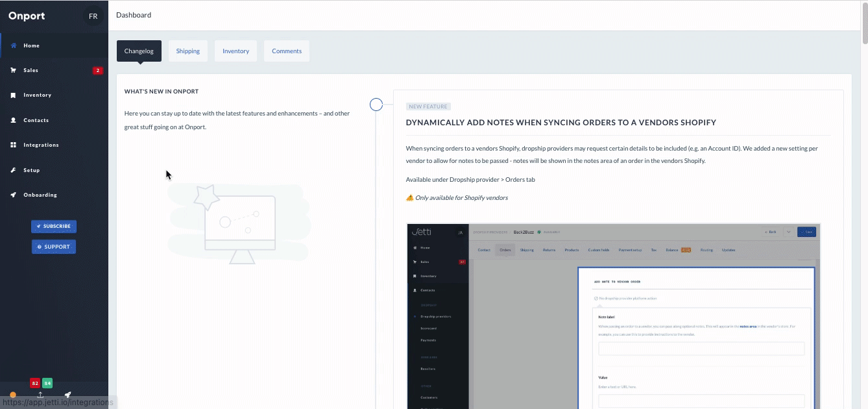Open the embedded Jetti screenshot image

click(614, 316)
